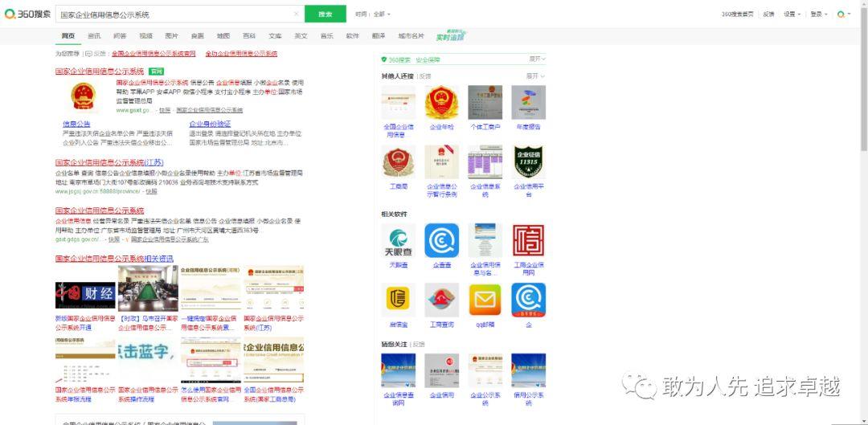Expand the 其他人还搜 section
Image resolution: width=868 pixels, height=425 pixels.
point(535,76)
